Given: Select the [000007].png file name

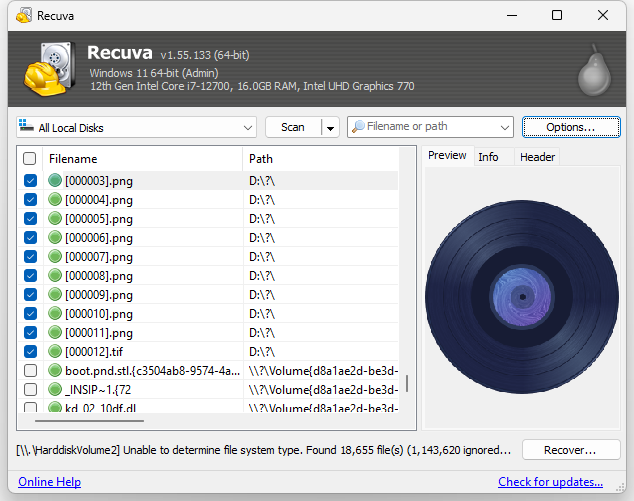Looking at the screenshot, I should pyautogui.click(x=99, y=257).
